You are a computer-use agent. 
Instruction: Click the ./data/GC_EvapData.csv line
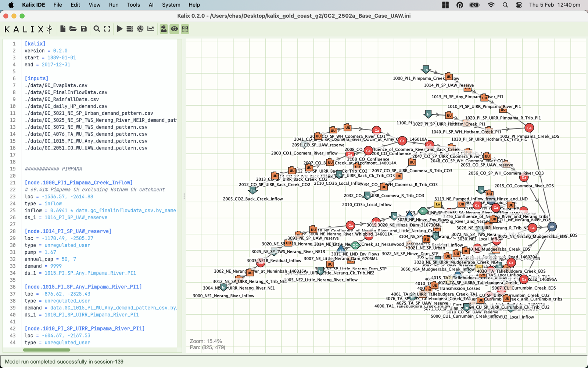coord(56,85)
